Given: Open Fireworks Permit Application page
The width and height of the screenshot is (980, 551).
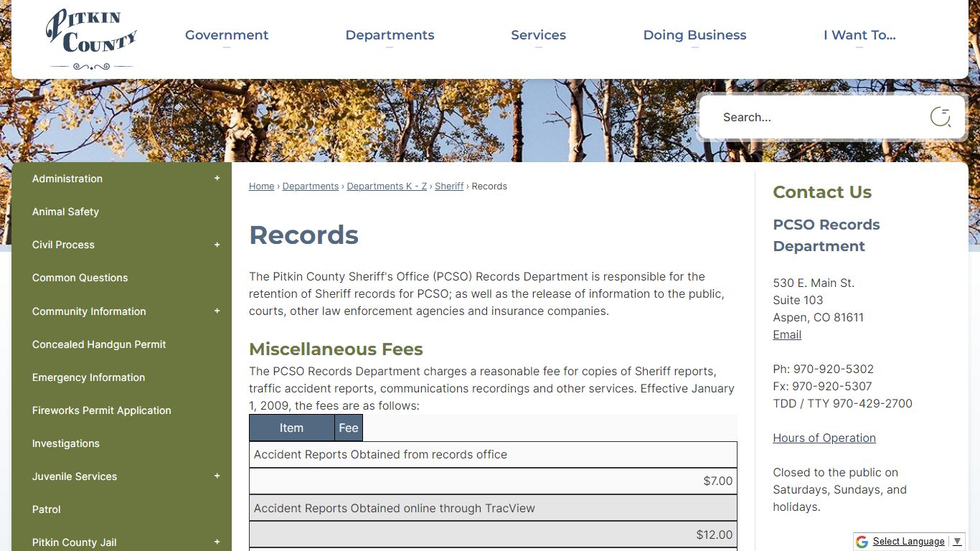Looking at the screenshot, I should (x=102, y=410).
